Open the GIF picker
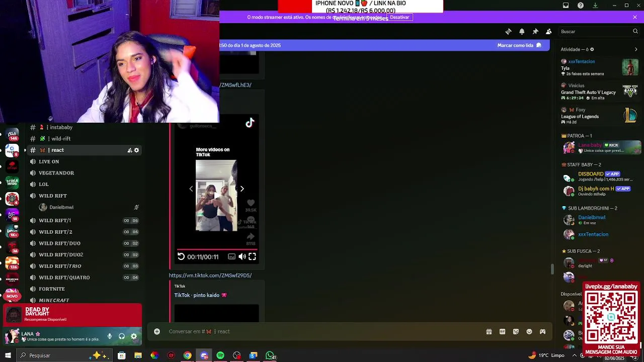 (x=502, y=331)
